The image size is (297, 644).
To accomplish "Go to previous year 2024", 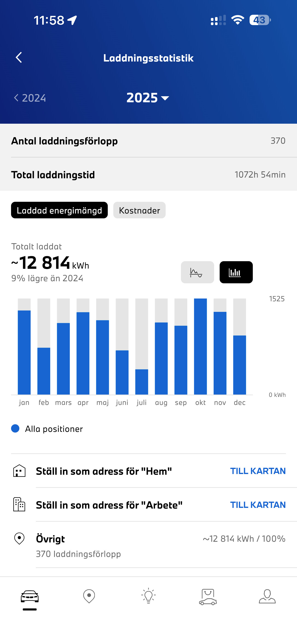I will (x=30, y=98).
